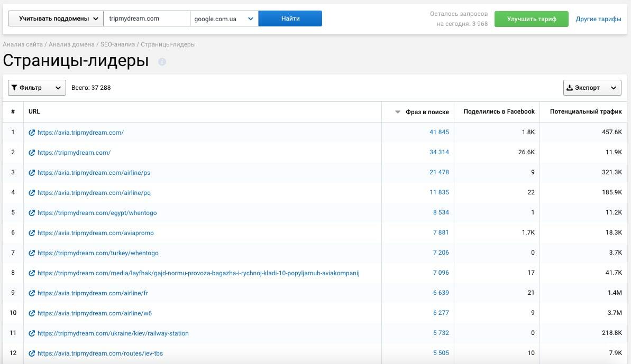Open the google.com.ua search engine dropdown

point(224,18)
